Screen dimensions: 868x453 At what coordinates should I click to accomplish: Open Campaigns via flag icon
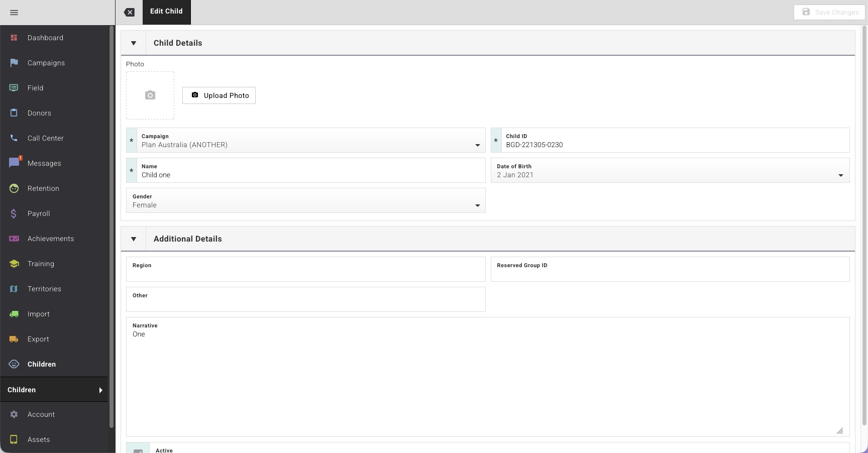pyautogui.click(x=14, y=63)
